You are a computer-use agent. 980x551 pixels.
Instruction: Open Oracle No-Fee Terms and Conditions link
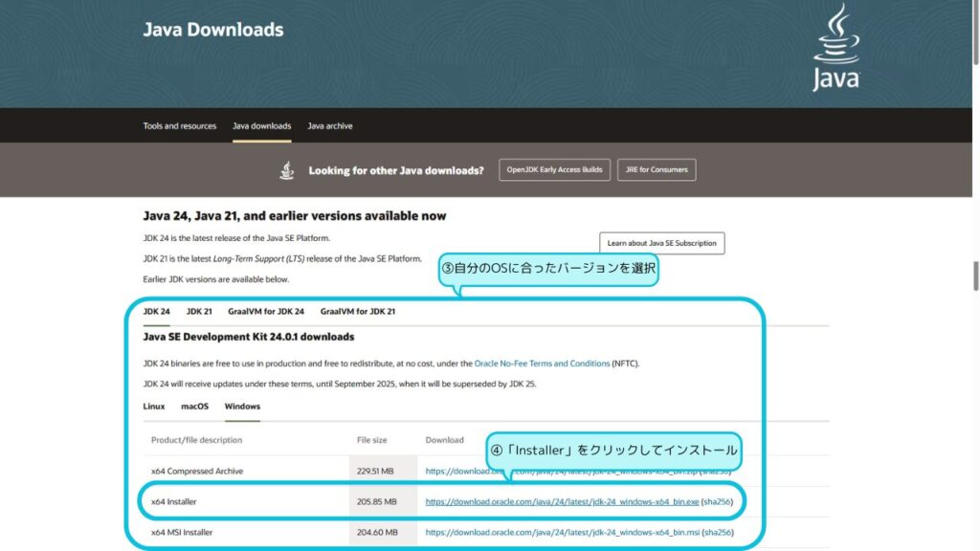[x=542, y=364]
